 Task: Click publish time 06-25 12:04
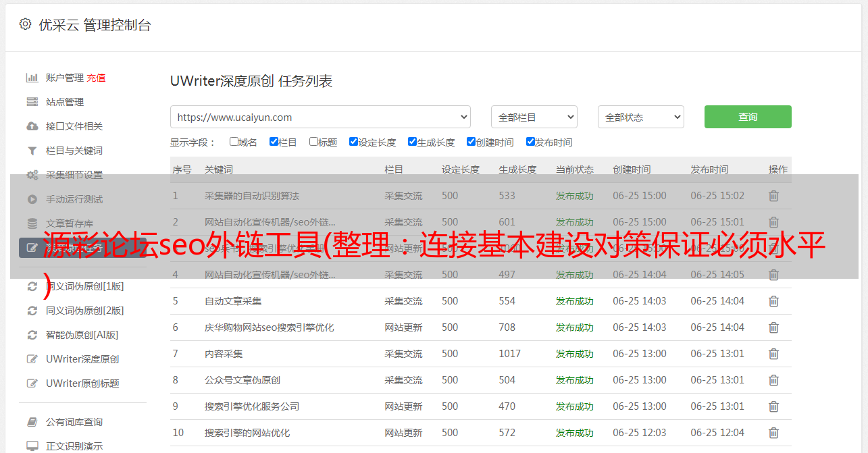pyautogui.click(x=717, y=433)
